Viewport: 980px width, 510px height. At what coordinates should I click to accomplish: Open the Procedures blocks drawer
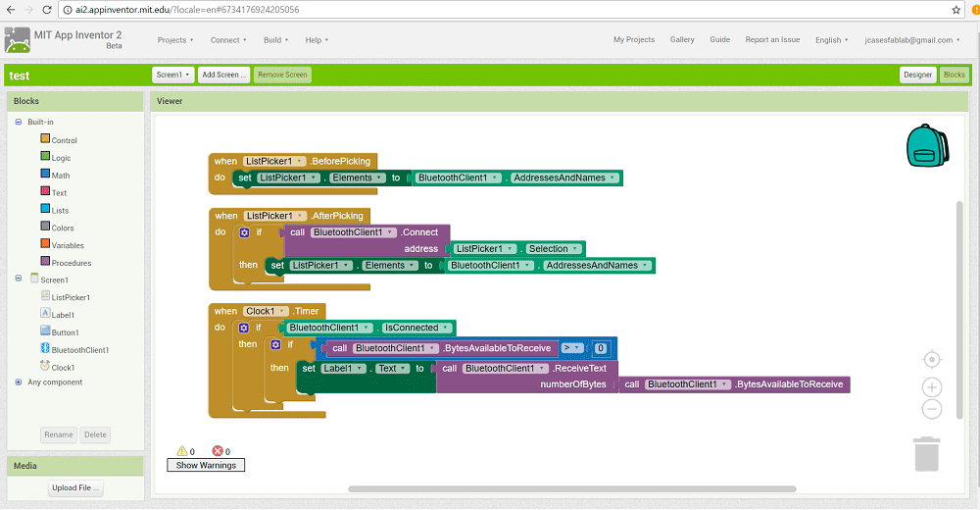tap(72, 263)
